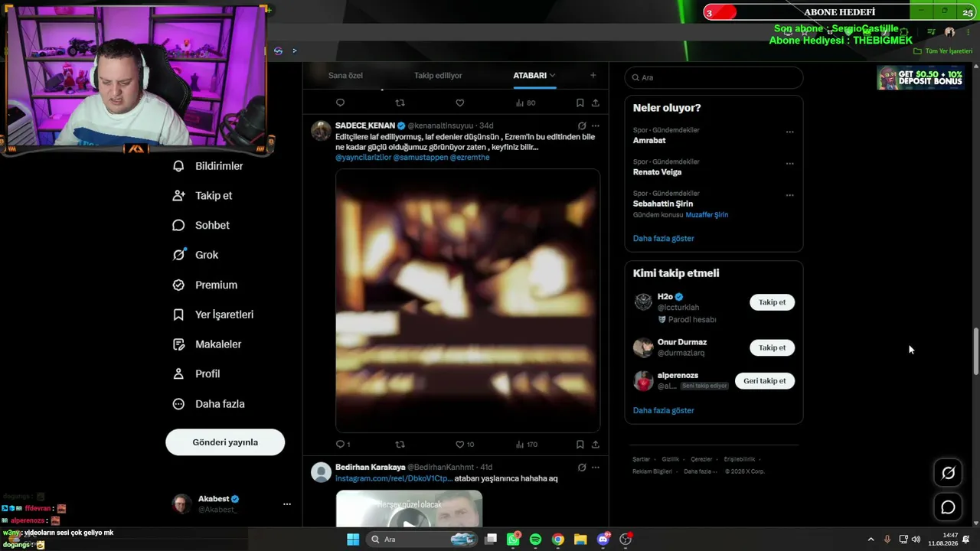Screen dimensions: 980x551
Task: Ask Grok about Bedirhan Karakaya's post
Action: click(582, 468)
